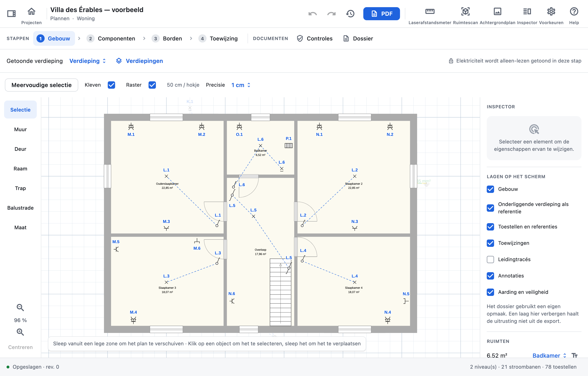Enable the Leidingtracés layer
This screenshot has height=376, width=588.
[x=490, y=259]
